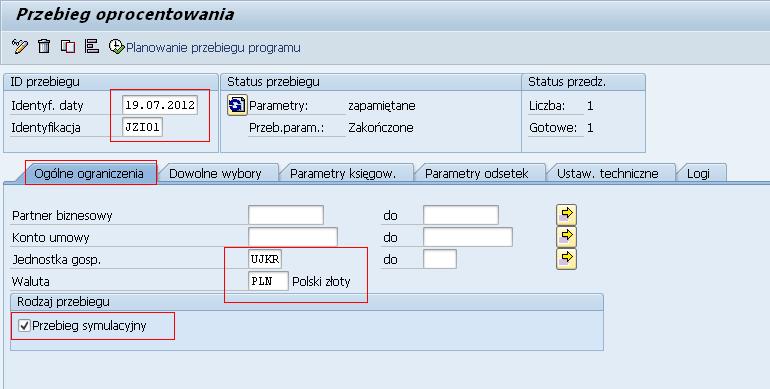
Task: Go to the Parametry odsetek tab
Action: 476,173
